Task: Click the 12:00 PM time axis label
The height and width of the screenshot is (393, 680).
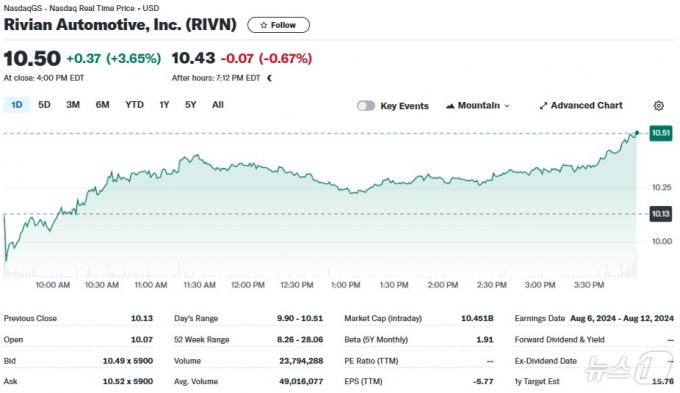Action: click(248, 285)
